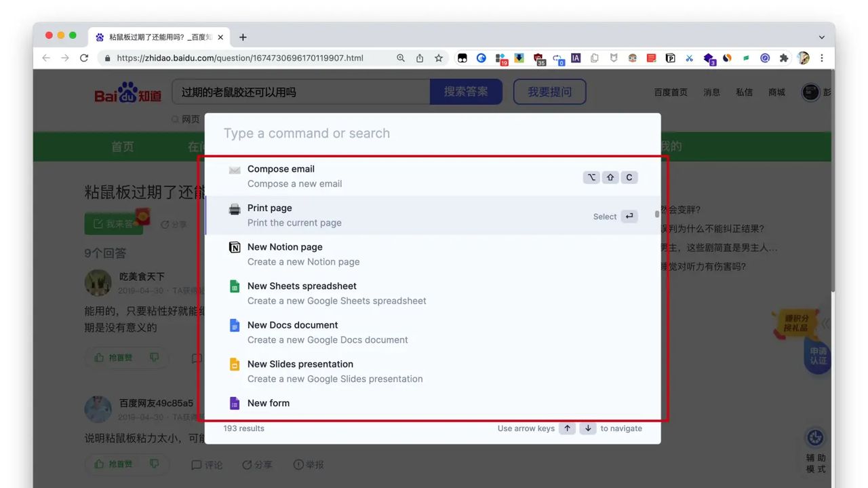Open the red shield extension with 35 badge
The image size is (868, 488).
(x=538, y=59)
